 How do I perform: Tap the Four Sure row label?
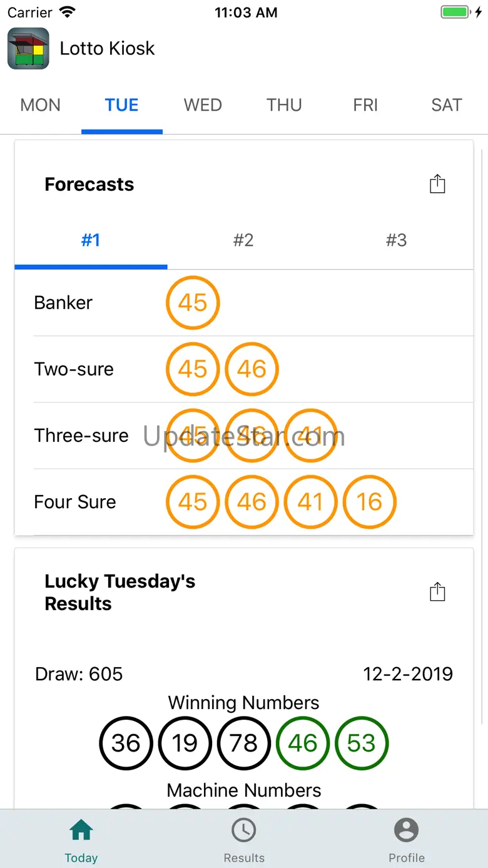pos(75,502)
